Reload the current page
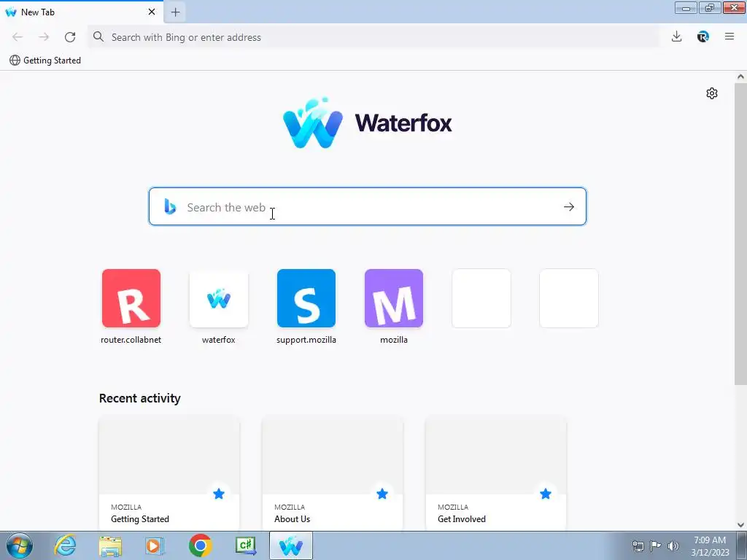The width and height of the screenshot is (747, 560). pos(70,37)
